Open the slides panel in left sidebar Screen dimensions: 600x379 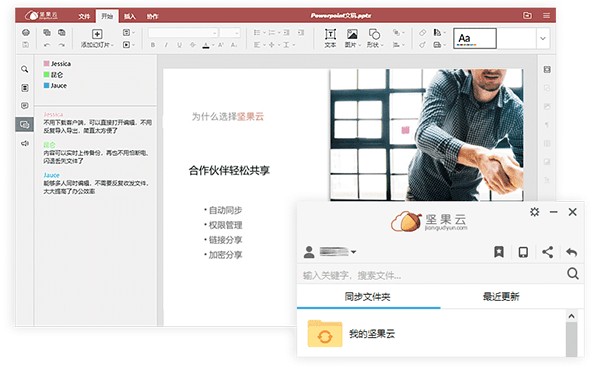click(25, 88)
